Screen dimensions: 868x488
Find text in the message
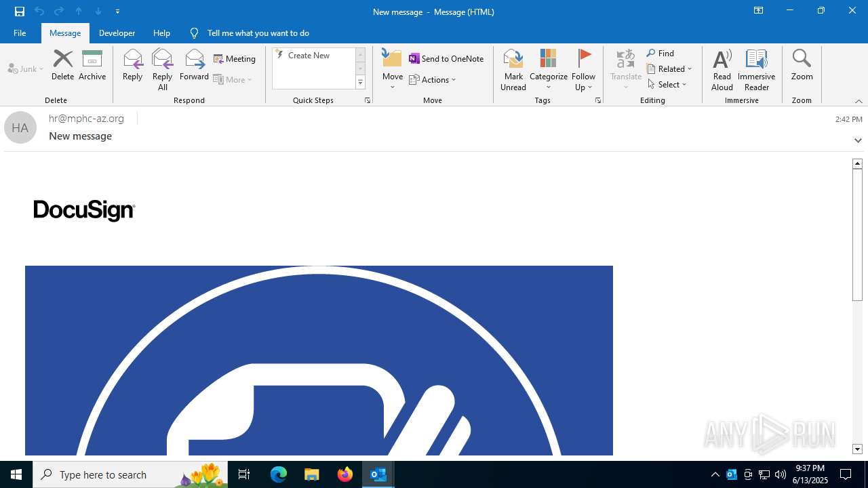pos(660,54)
